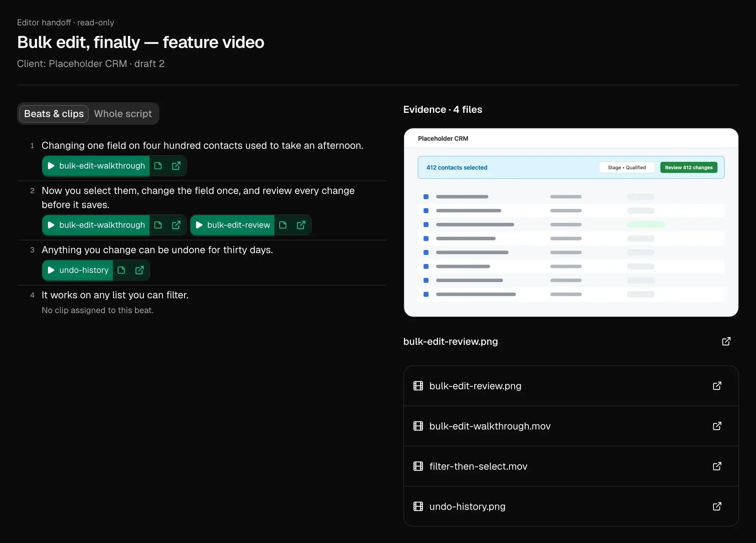Open beat 1 bulk-edit-walkthrough in new window
756x543 pixels.
coord(176,166)
